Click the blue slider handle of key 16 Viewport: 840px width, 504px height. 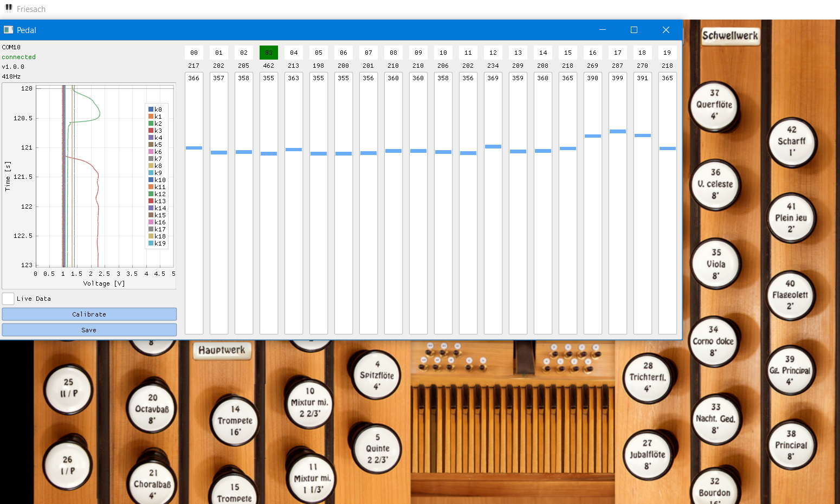click(593, 136)
